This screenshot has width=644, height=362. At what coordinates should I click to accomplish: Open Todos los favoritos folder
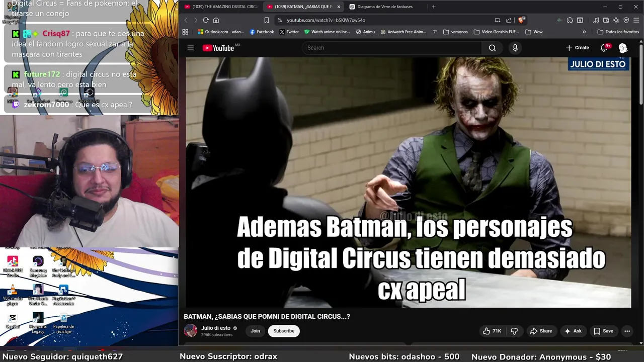(618, 32)
